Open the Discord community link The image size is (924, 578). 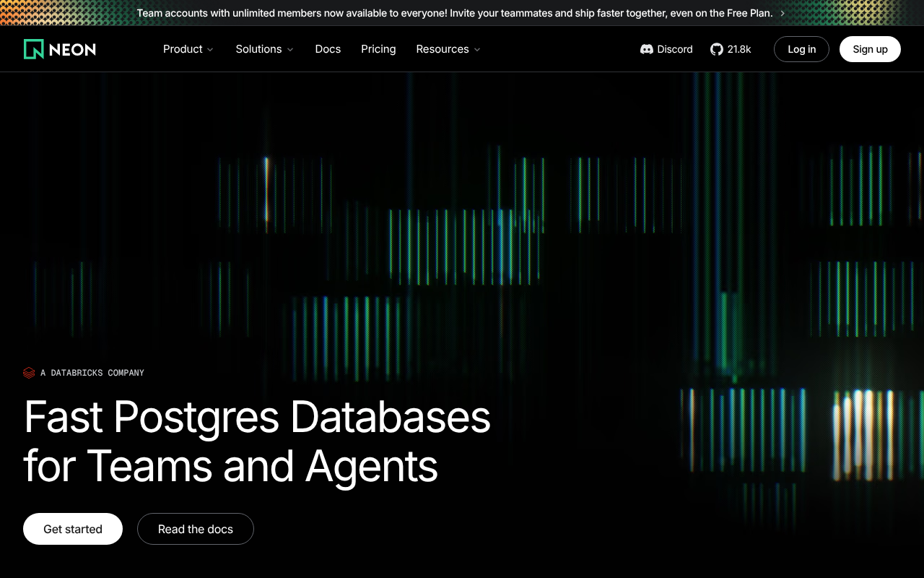coord(666,49)
